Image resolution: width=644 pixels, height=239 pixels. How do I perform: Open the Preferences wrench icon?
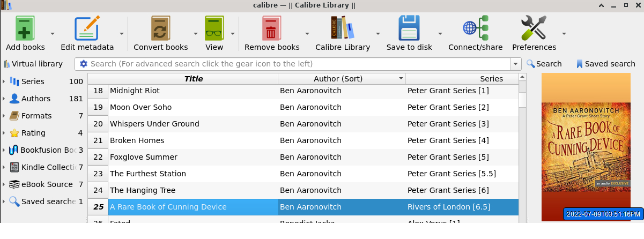click(x=534, y=28)
